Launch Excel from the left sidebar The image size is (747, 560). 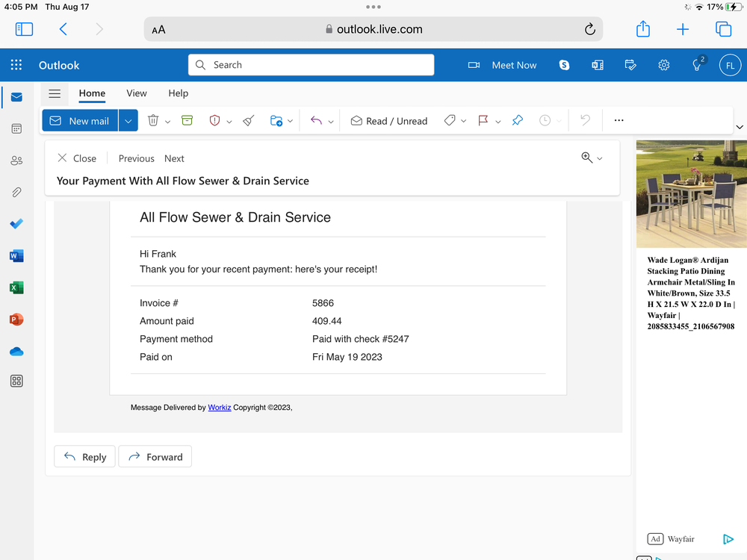(x=16, y=287)
